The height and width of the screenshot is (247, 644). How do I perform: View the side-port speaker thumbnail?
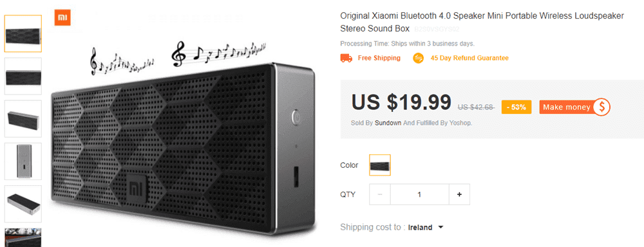[x=23, y=161]
